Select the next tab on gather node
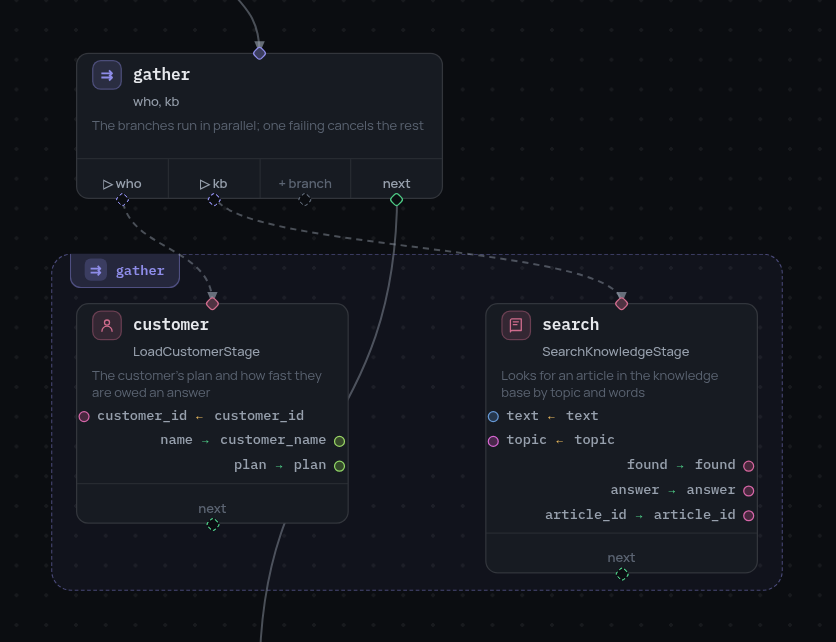This screenshot has width=836, height=642. click(x=396, y=183)
